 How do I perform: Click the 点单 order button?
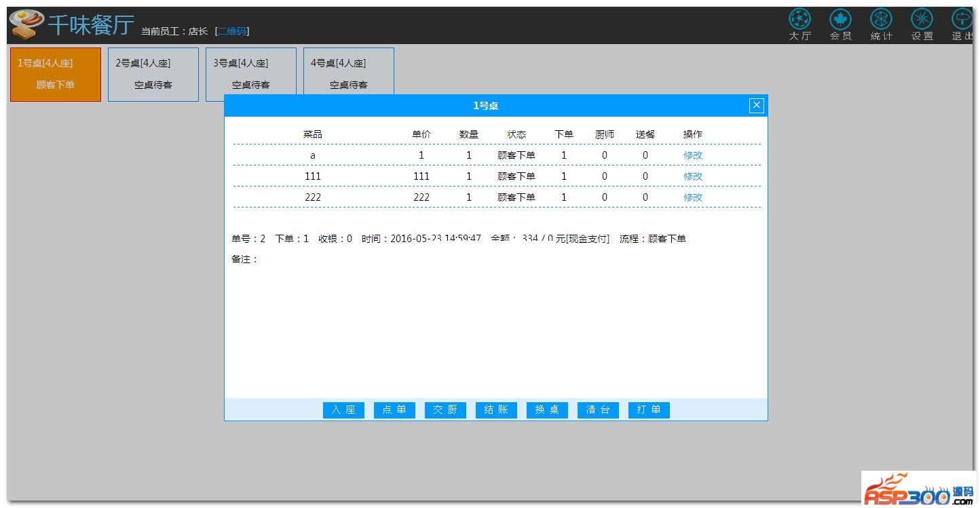coord(394,410)
